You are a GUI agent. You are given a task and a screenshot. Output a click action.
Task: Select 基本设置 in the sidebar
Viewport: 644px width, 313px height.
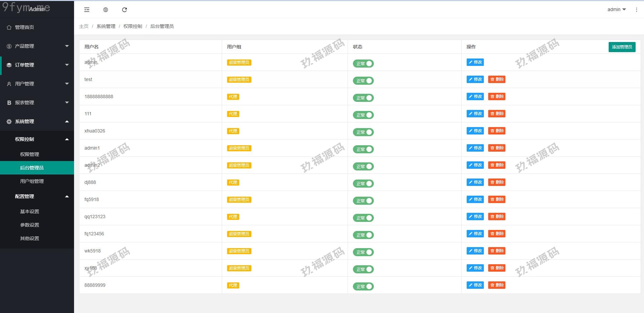click(30, 211)
